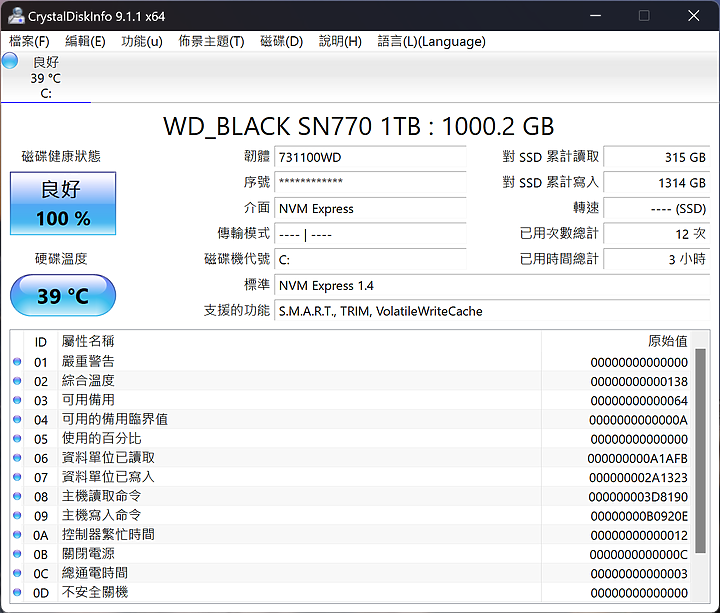Select attribute name 控制器繁忙時間

pyautogui.click(x=108, y=534)
